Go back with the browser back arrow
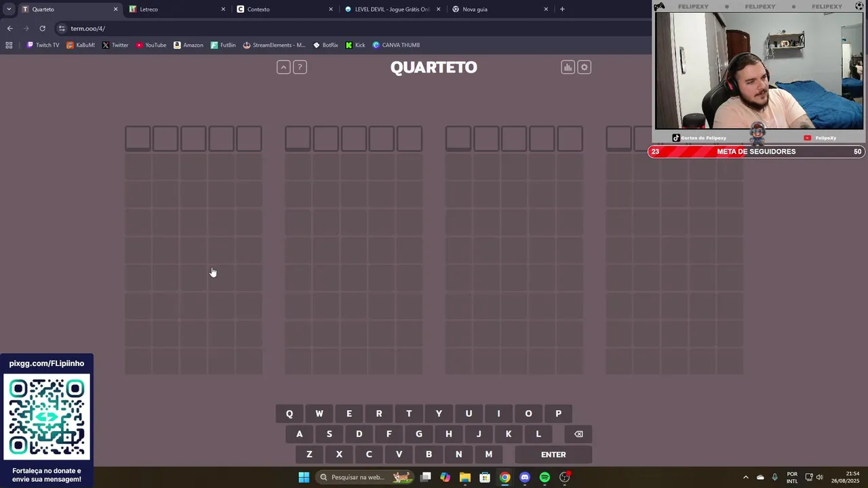 (9, 28)
